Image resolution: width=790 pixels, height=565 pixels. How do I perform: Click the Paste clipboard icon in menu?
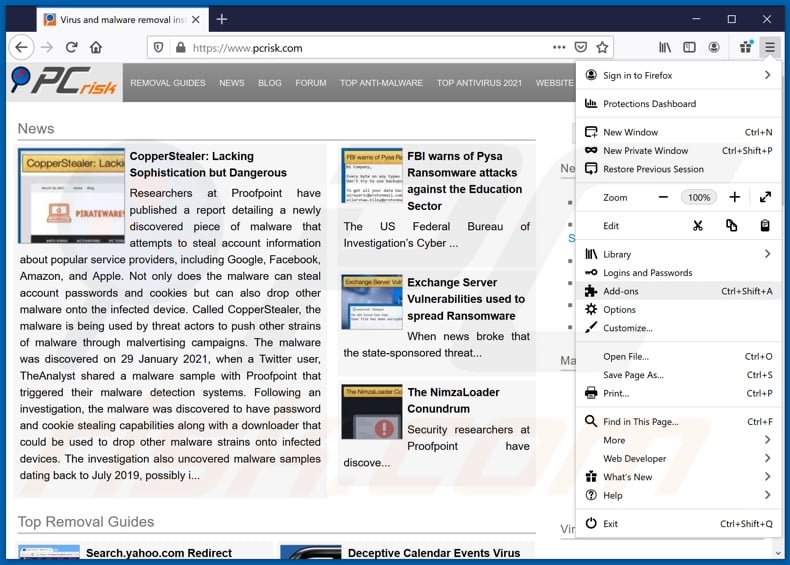click(x=765, y=226)
